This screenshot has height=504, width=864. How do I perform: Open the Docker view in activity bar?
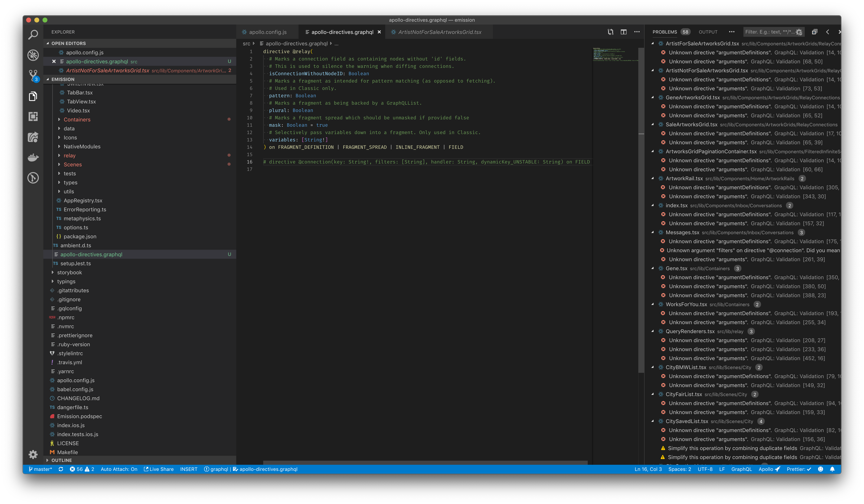point(33,157)
